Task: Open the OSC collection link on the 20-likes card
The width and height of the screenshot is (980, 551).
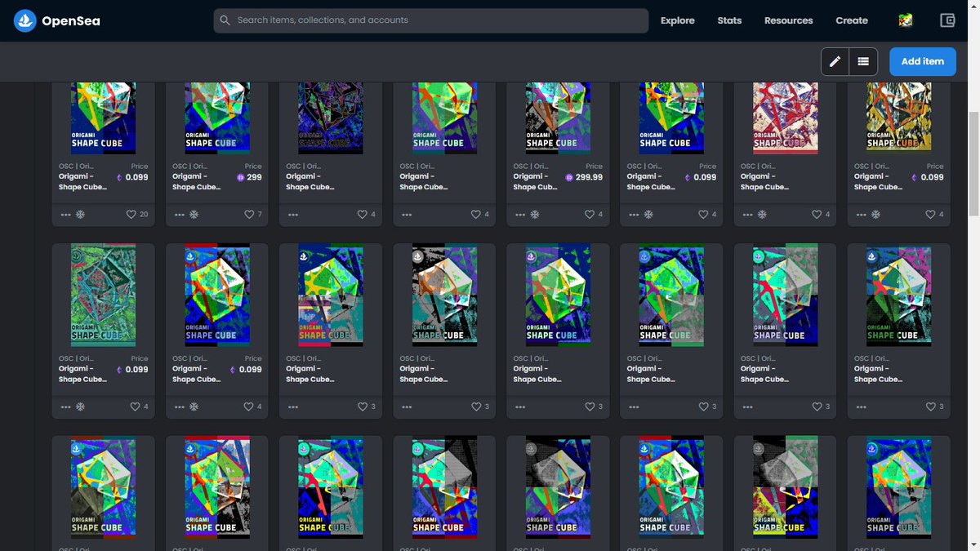Action: [76, 166]
